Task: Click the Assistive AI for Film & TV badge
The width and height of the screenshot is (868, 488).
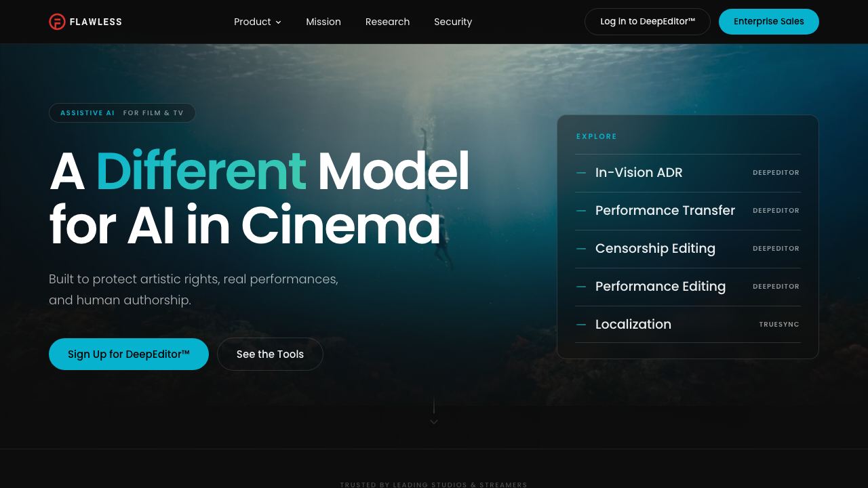Action: (x=122, y=113)
